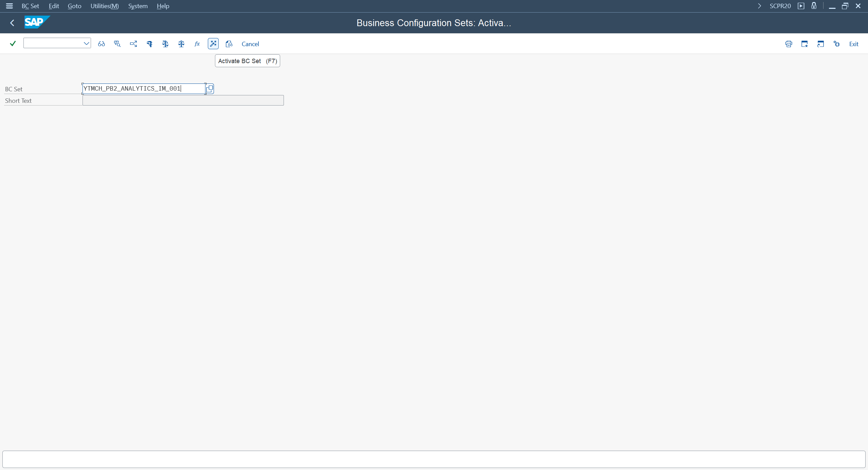Expand the chevron next to SCPR20

(x=759, y=6)
